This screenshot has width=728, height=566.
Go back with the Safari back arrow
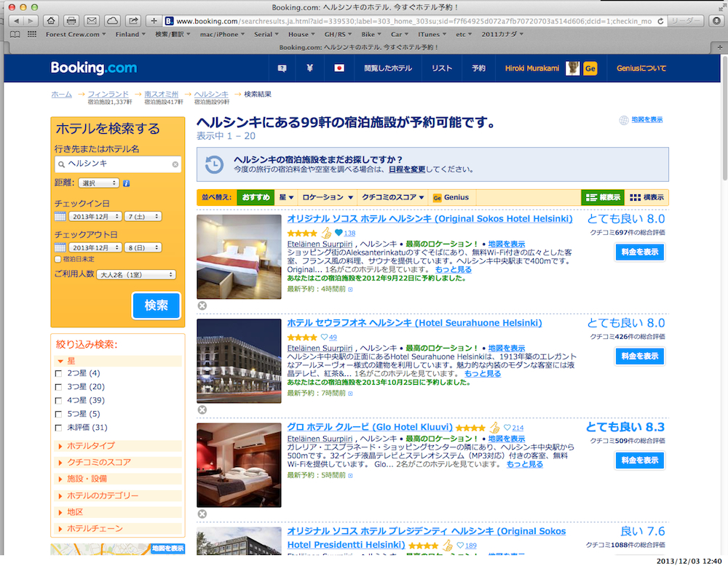coord(17,21)
